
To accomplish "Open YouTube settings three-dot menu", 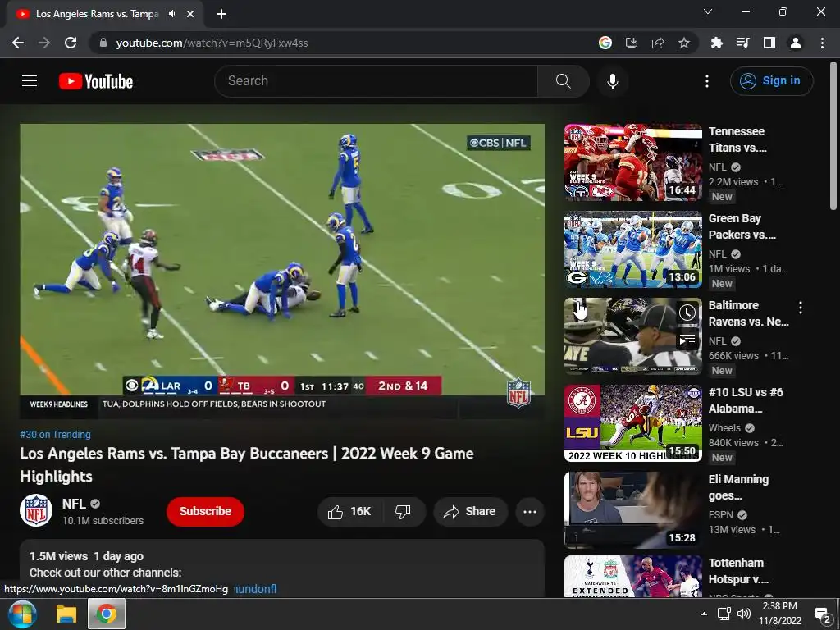I will point(707,81).
